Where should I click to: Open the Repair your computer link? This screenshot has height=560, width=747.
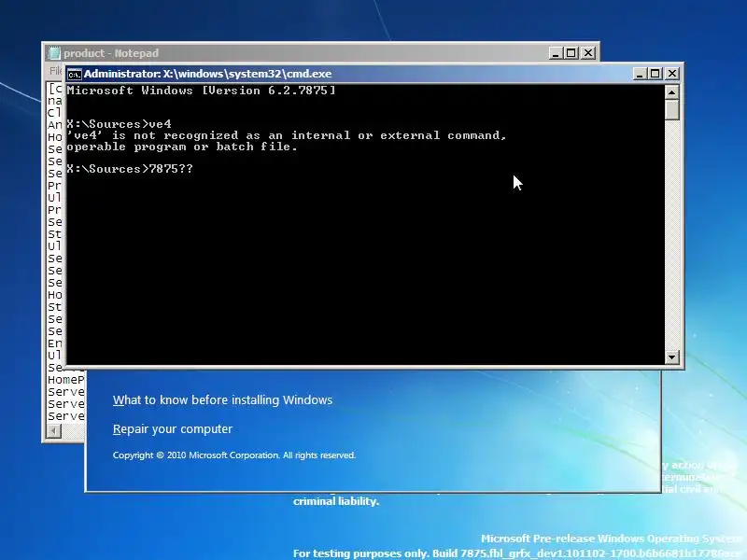coord(173,429)
